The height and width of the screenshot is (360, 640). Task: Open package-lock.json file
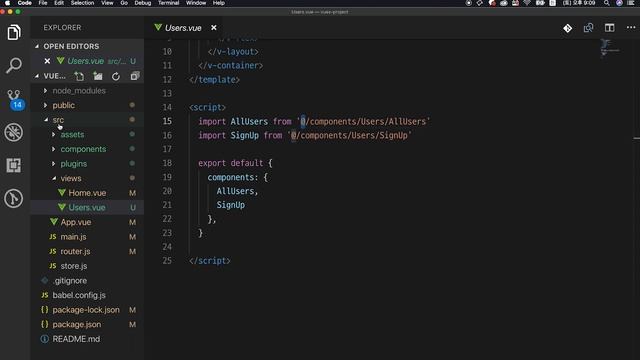click(86, 310)
